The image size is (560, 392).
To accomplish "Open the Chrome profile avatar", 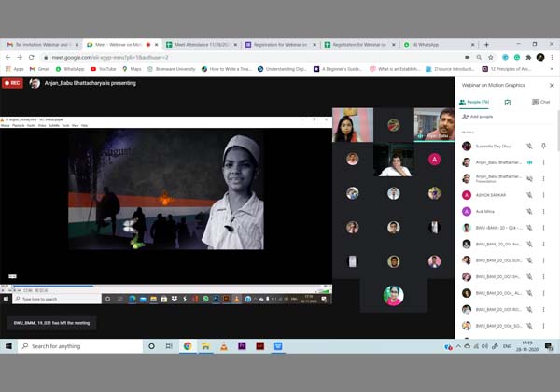I will pos(540,57).
